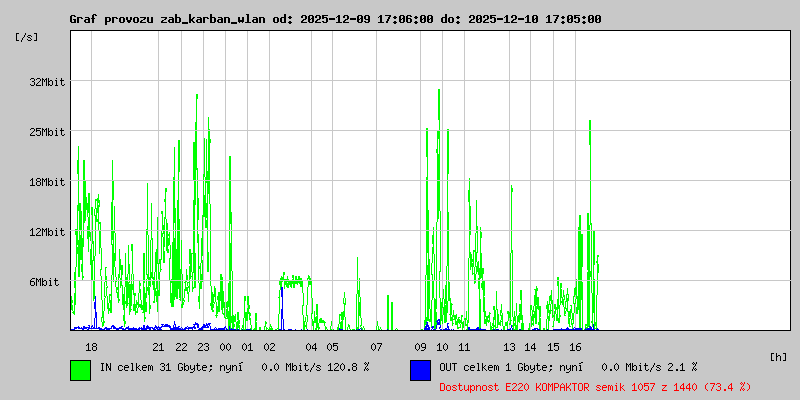The image size is (800, 400).
Task: Click the green IN legend color swatch
Action: (x=80, y=369)
